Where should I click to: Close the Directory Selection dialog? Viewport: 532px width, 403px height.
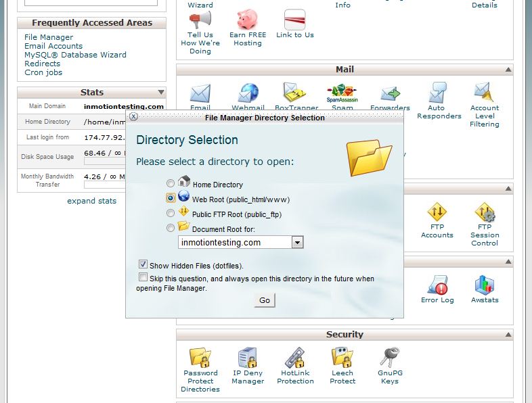133,117
